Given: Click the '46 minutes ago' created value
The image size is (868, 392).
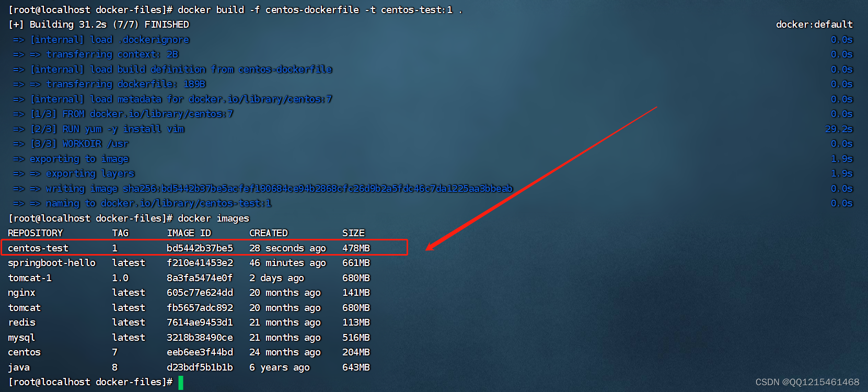Looking at the screenshot, I should [288, 263].
